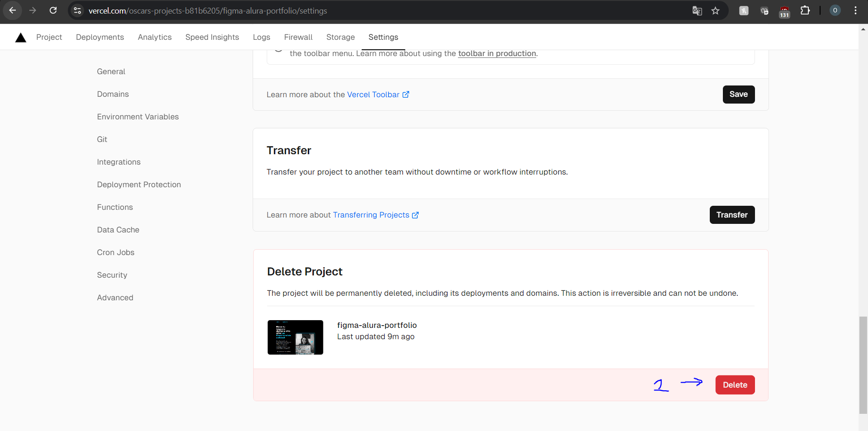Screen dimensions: 868x431
Task: Click the page vertical scrollbar thumb
Action: (x=863, y=365)
